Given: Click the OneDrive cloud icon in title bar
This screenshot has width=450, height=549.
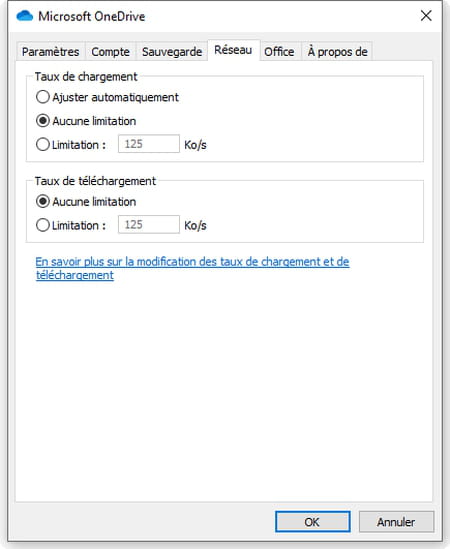Looking at the screenshot, I should 25,16.
